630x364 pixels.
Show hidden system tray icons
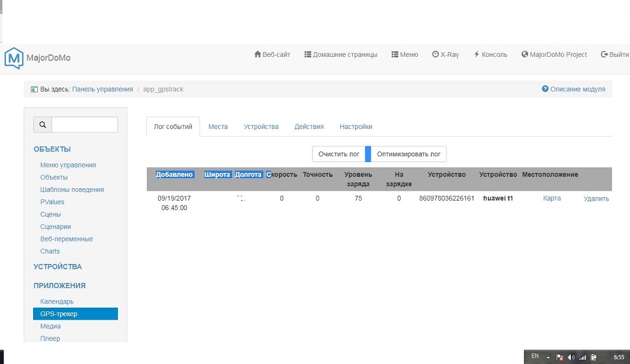pyautogui.click(x=548, y=357)
